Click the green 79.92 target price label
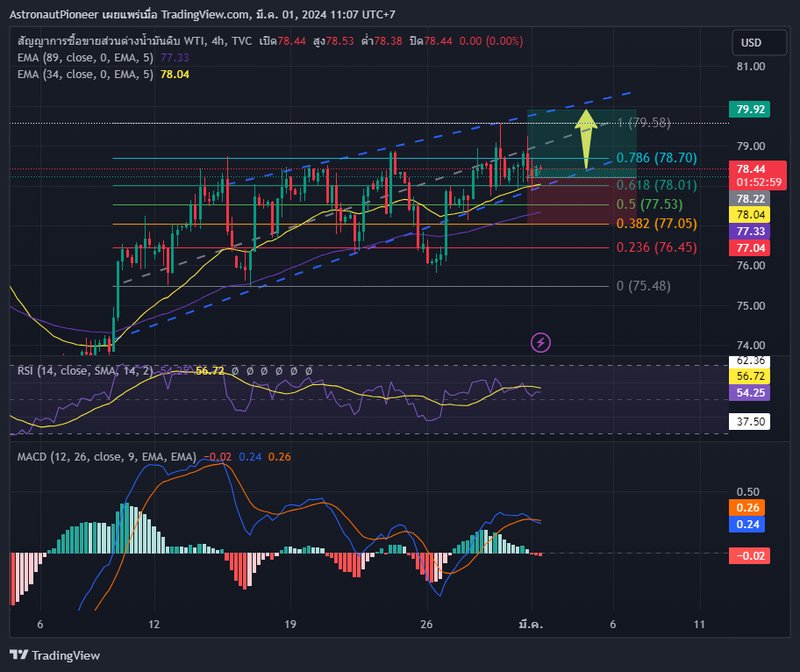 [749, 109]
